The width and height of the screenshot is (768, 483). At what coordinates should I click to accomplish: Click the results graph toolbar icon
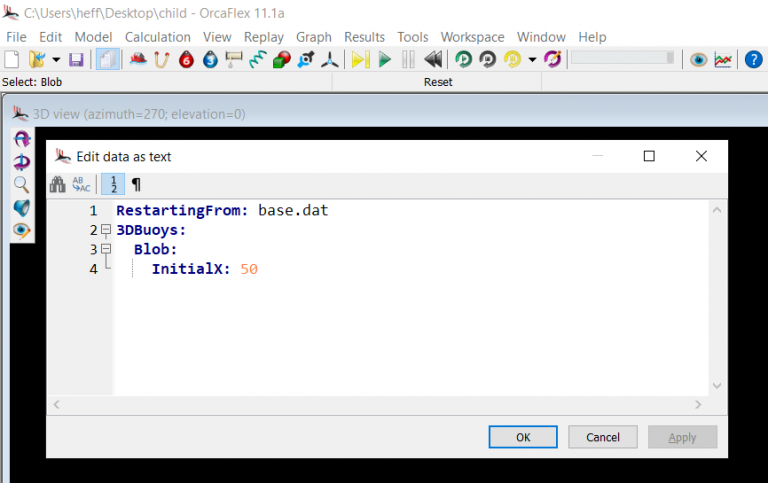pos(723,60)
